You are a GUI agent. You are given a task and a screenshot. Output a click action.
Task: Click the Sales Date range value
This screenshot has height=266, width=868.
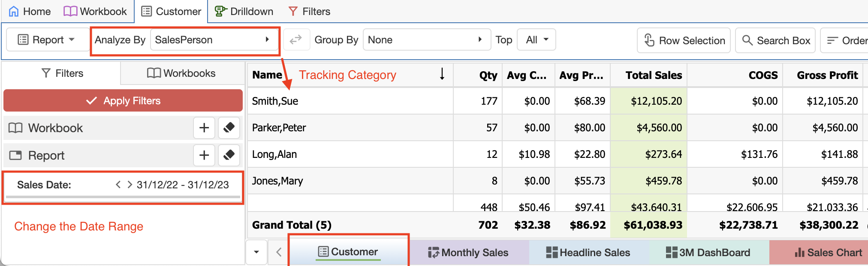[x=183, y=185]
